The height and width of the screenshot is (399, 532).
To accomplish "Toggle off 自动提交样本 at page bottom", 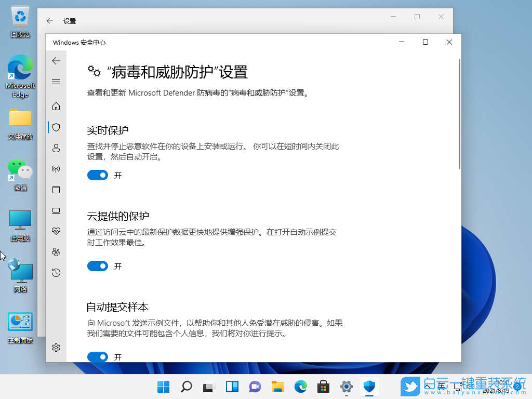I will click(98, 357).
